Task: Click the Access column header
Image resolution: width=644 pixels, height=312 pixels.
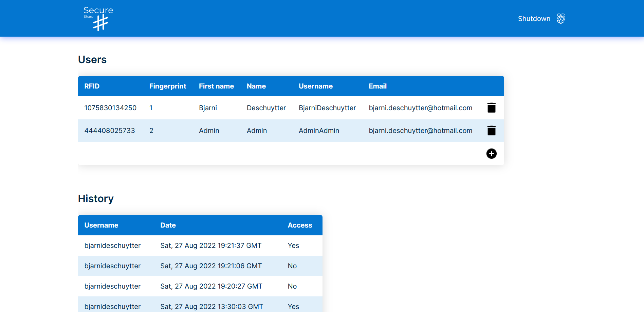Action: 300,225
